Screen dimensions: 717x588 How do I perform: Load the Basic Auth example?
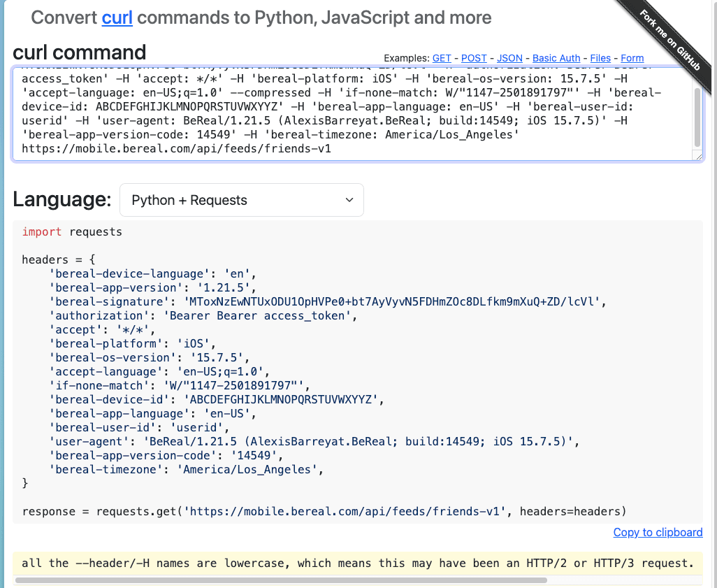point(556,58)
